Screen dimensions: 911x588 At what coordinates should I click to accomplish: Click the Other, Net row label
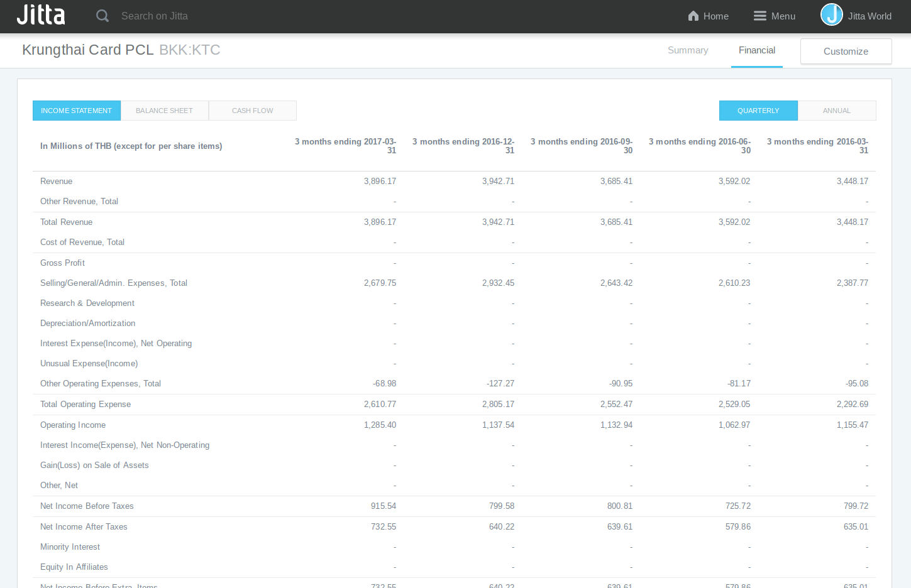click(x=59, y=486)
